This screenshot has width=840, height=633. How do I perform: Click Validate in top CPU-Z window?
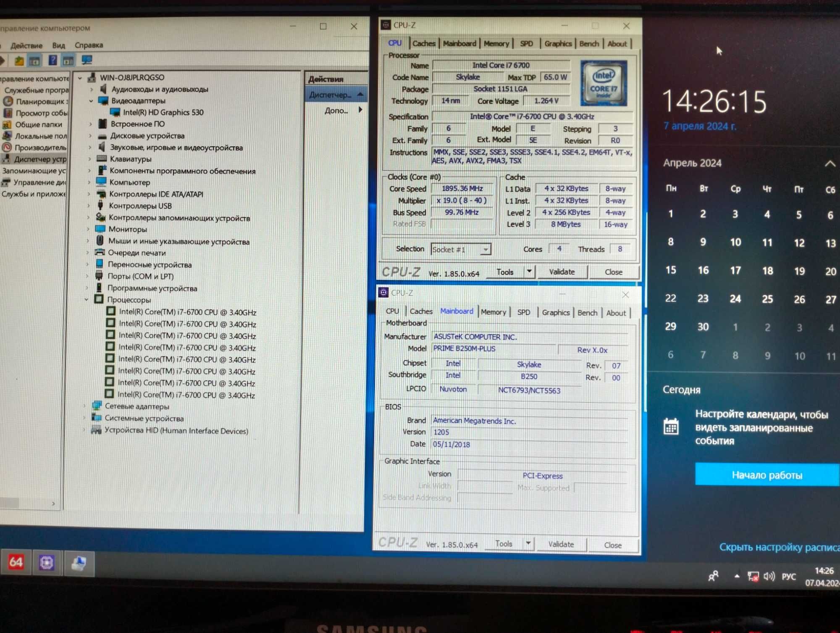click(562, 272)
